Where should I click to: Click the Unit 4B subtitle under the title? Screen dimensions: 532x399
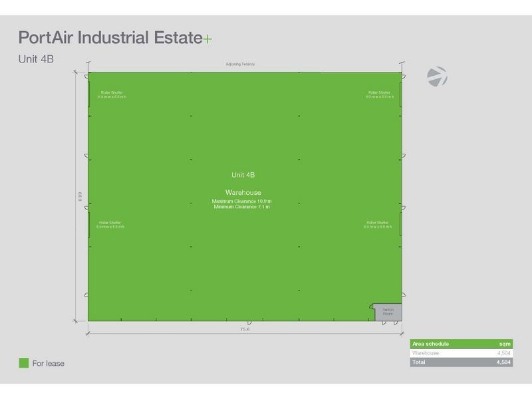(x=36, y=59)
